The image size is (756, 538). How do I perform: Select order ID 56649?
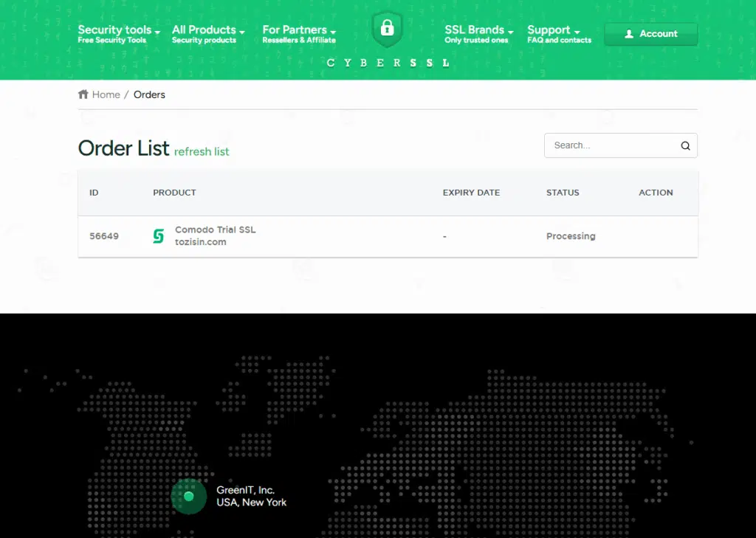[103, 236]
